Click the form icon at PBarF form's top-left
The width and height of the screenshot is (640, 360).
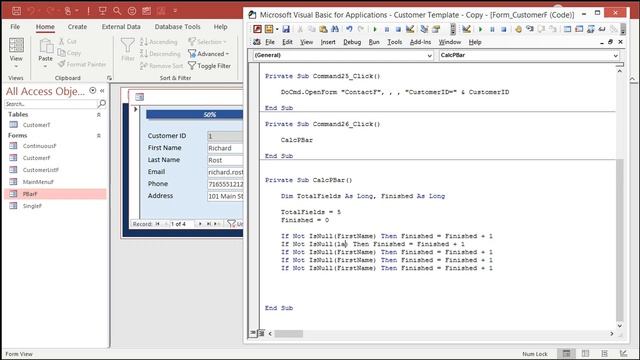click(140, 97)
